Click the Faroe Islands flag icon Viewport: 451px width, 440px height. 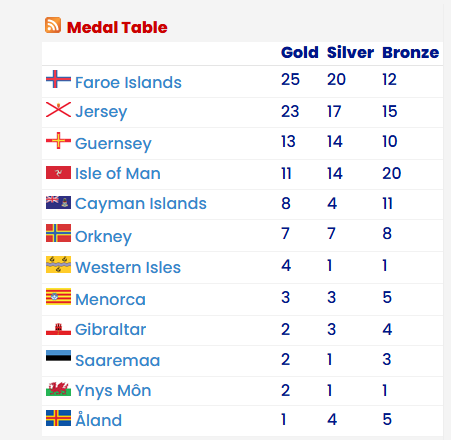click(58, 79)
